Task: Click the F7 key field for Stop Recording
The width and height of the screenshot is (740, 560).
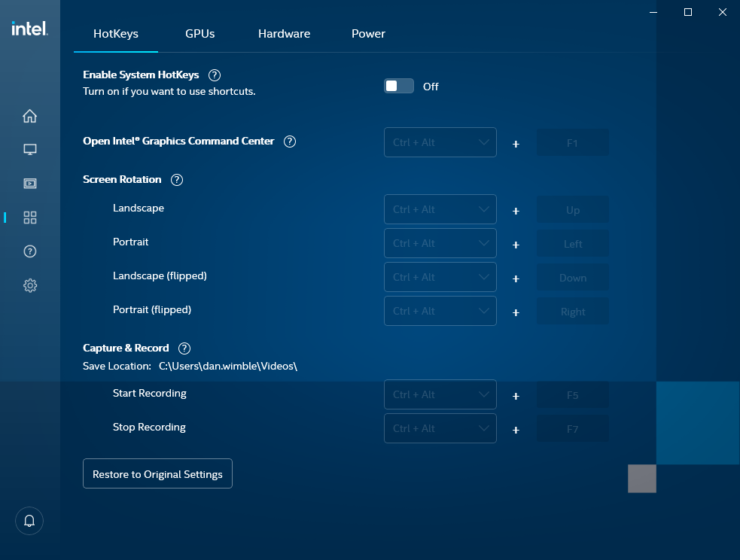Action: click(572, 429)
